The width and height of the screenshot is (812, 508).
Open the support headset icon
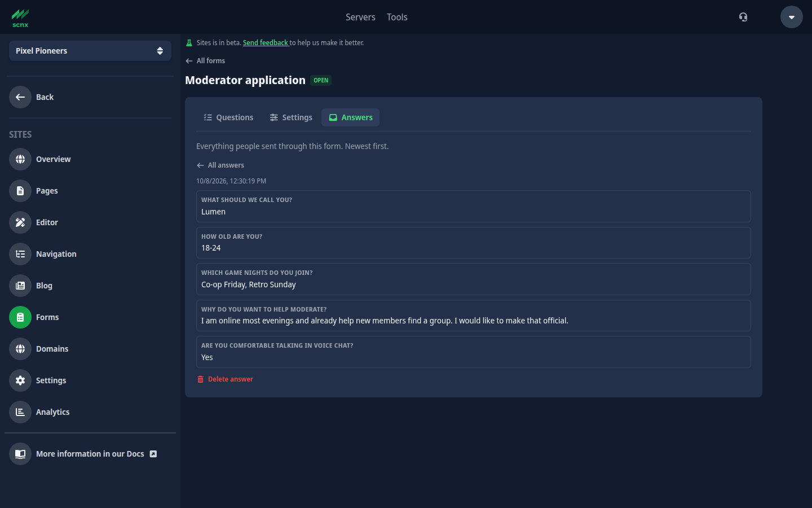point(743,17)
